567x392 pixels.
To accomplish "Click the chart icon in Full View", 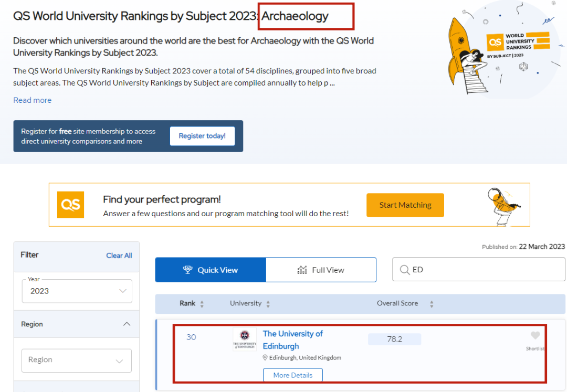I will (x=302, y=270).
